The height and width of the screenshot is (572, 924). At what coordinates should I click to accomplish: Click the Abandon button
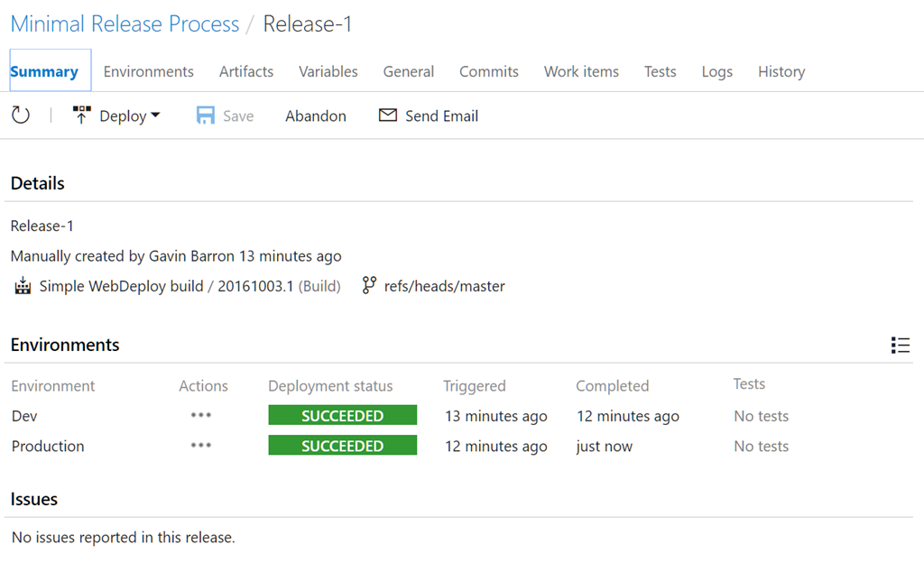[316, 115]
